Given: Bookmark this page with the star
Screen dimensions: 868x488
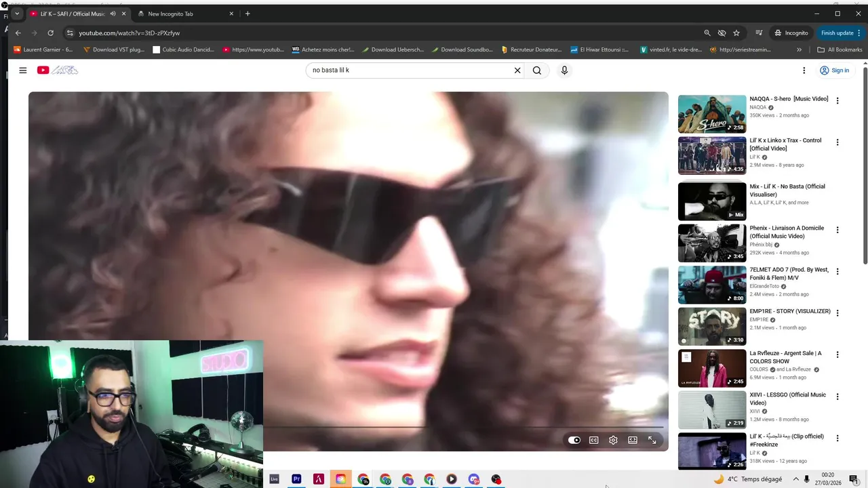Looking at the screenshot, I should (x=736, y=33).
